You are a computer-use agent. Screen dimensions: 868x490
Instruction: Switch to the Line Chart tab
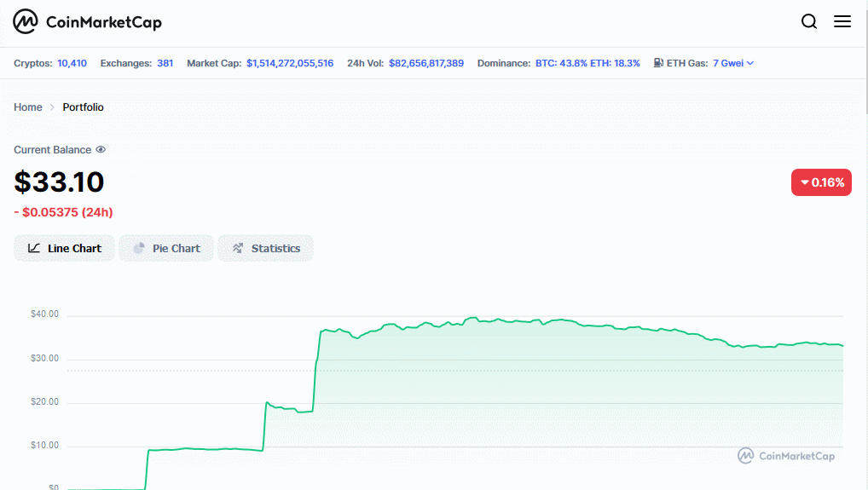(64, 248)
